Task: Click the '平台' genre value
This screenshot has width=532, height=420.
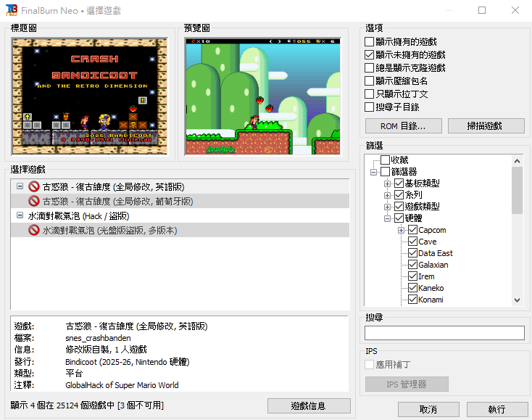Action: 74,374
